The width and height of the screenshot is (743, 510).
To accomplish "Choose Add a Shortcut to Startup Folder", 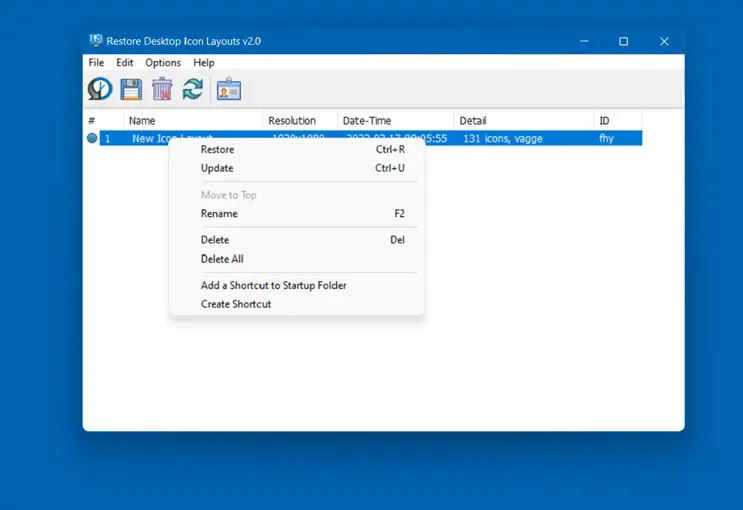I will [x=297, y=285].
